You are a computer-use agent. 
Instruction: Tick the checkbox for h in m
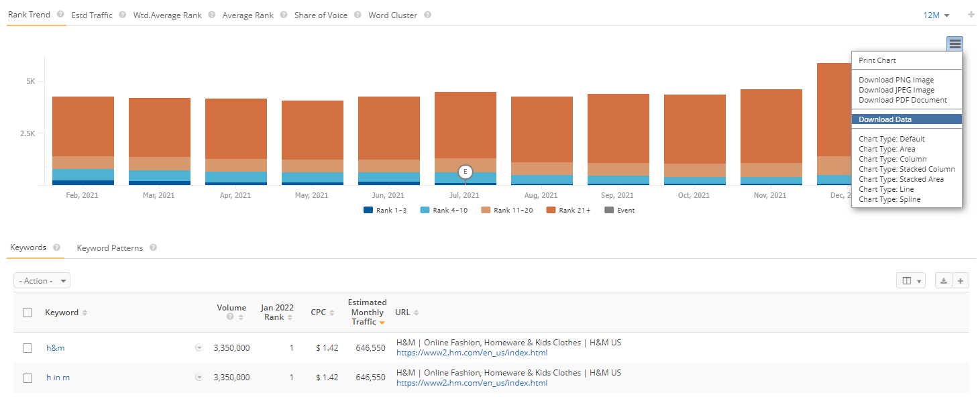pos(28,378)
